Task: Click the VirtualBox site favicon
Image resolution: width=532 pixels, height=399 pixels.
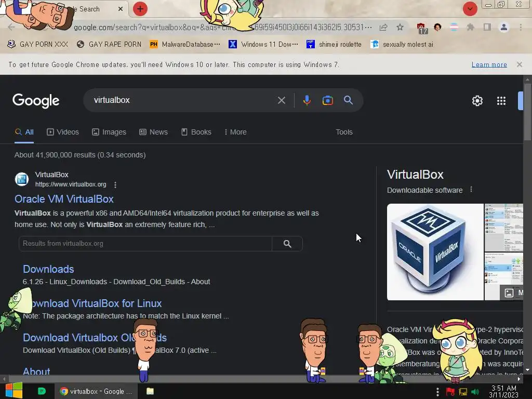Action: 22,179
